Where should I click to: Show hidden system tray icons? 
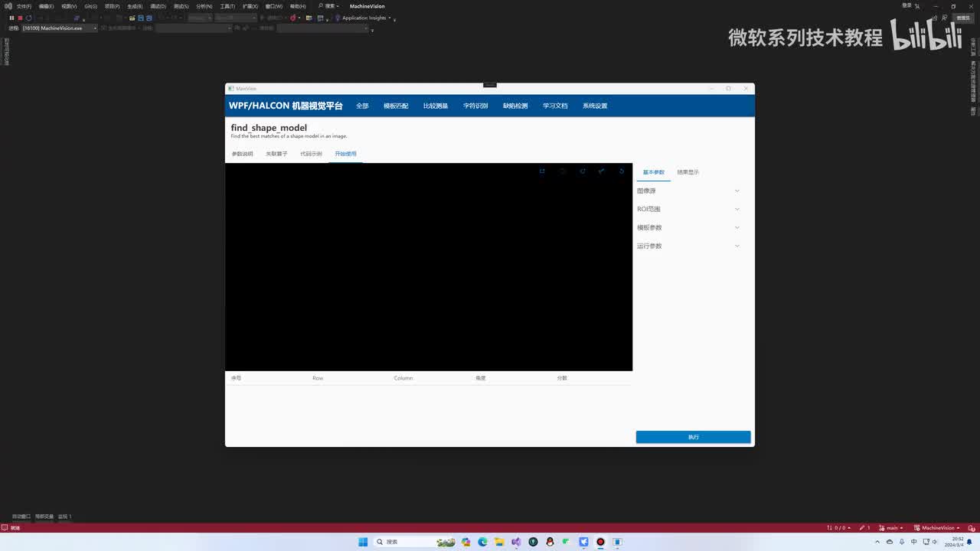point(877,542)
